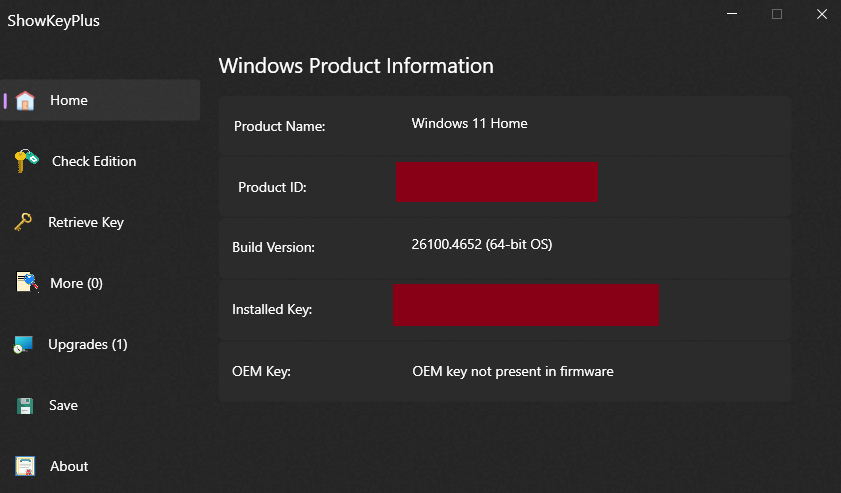
Task: Click the 'Product Name:' label
Action: click(x=279, y=126)
